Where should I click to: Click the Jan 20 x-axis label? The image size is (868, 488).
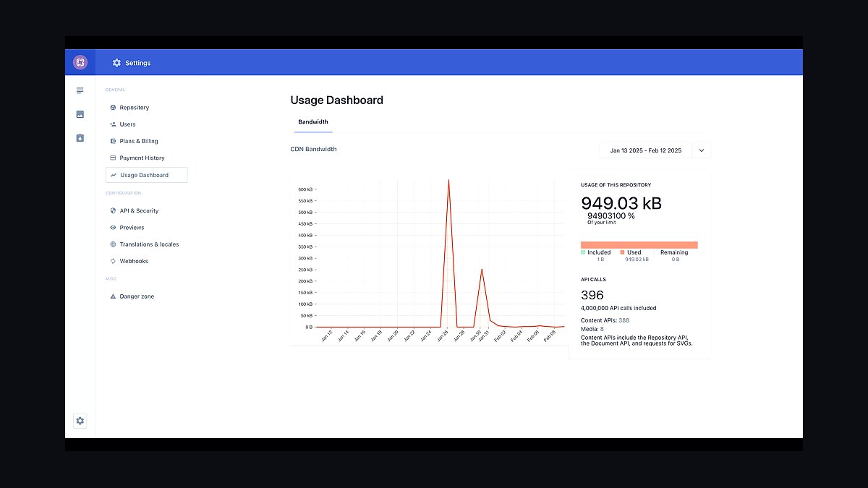pyautogui.click(x=392, y=335)
